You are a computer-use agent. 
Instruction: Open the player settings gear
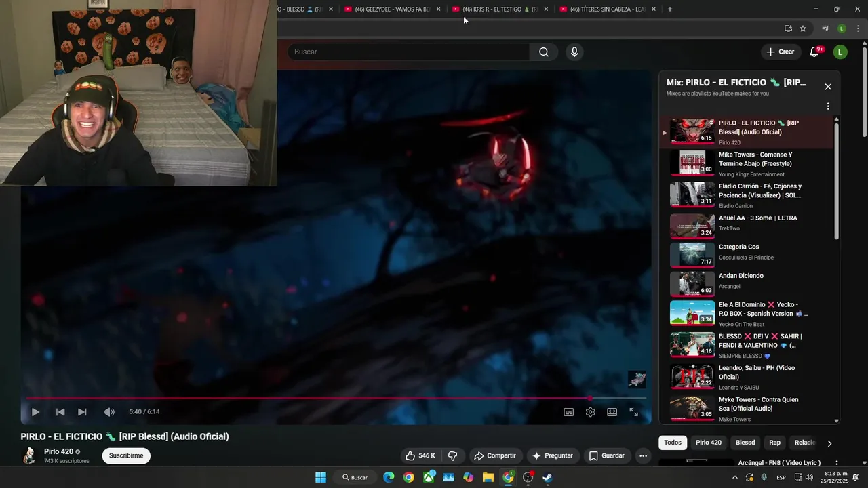click(591, 412)
